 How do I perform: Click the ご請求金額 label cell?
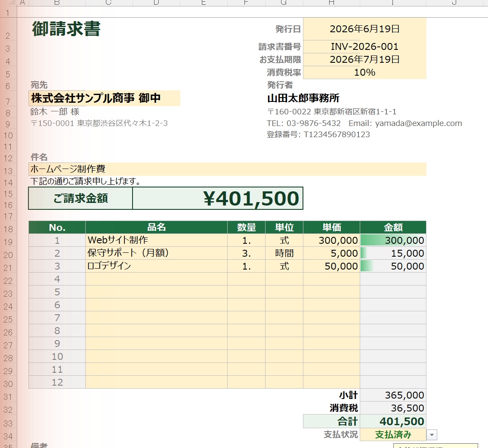point(80,198)
